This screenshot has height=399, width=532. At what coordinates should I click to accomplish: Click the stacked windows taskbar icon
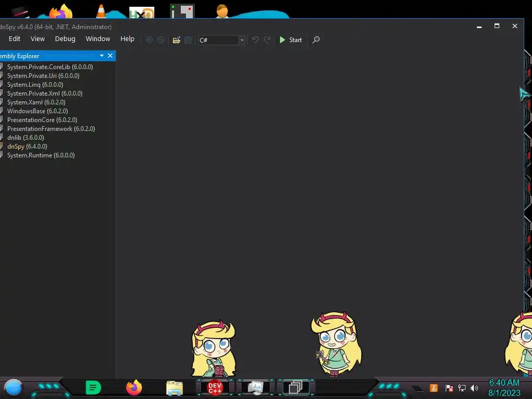296,388
